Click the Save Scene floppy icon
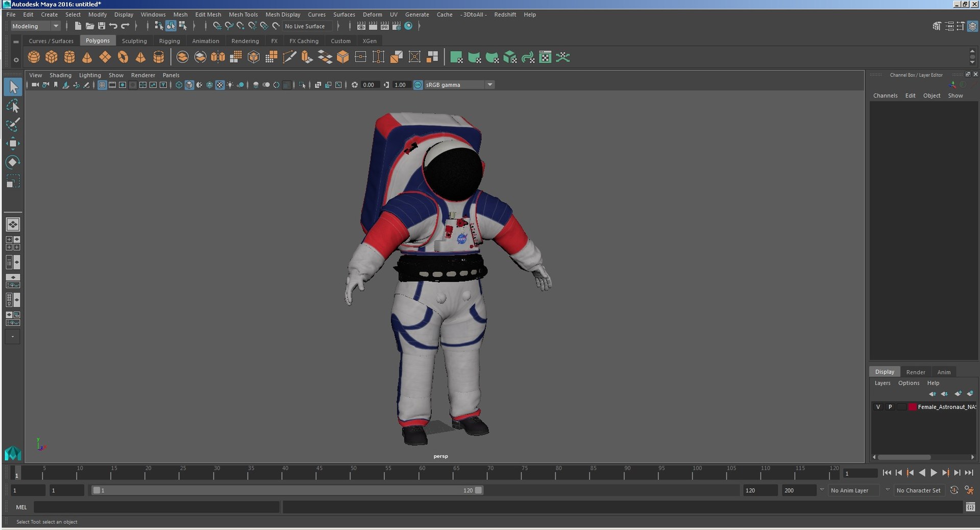This screenshot has width=980, height=530. (101, 26)
